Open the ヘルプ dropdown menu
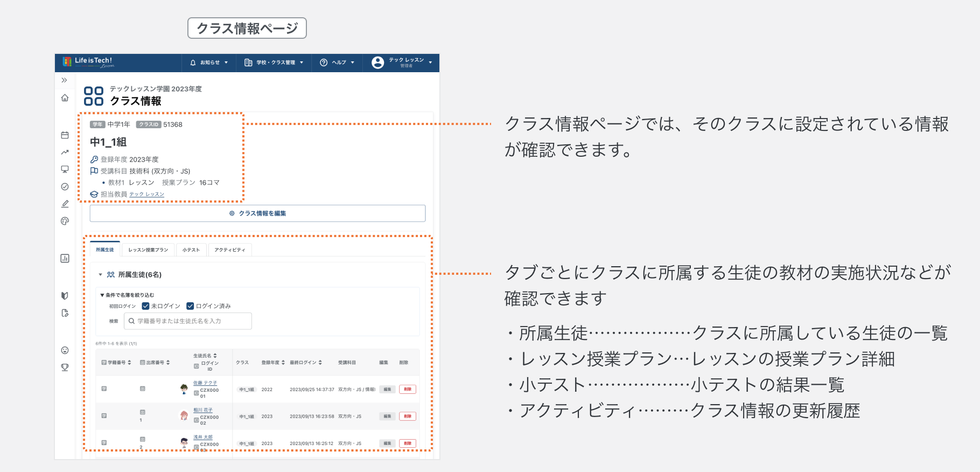Screen dimensions: 980x472 point(338,63)
